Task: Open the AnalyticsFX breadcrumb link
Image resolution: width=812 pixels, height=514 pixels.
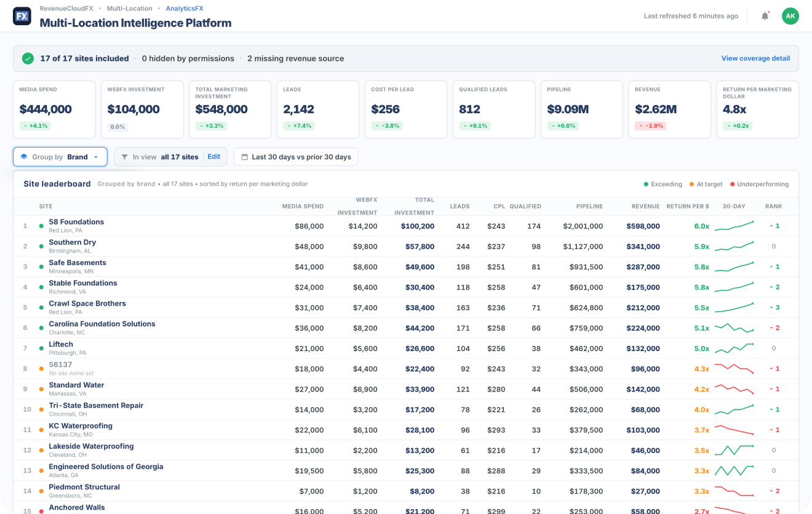Action: point(185,9)
